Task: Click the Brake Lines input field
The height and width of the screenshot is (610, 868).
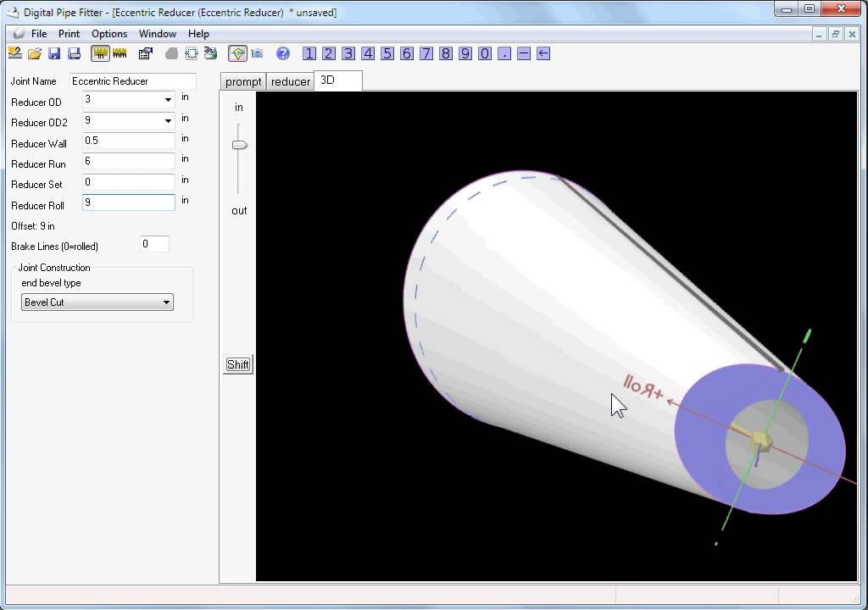Action: (x=154, y=244)
